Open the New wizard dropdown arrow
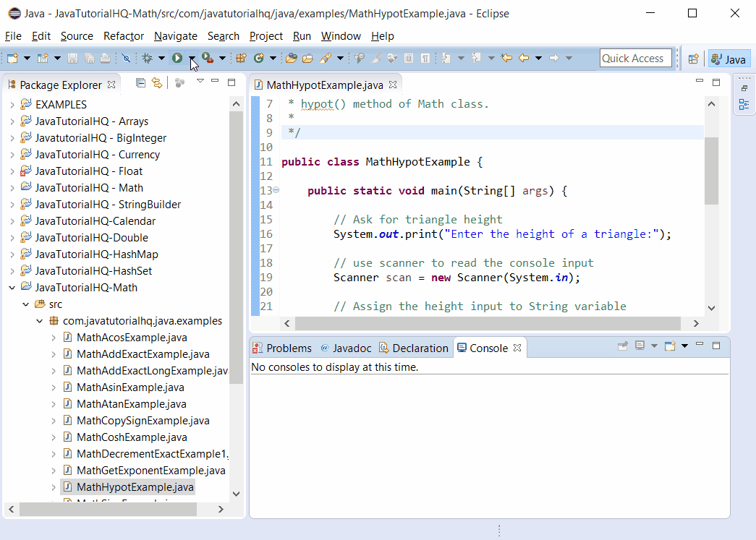Viewport: 756px width, 540px height. (27, 59)
